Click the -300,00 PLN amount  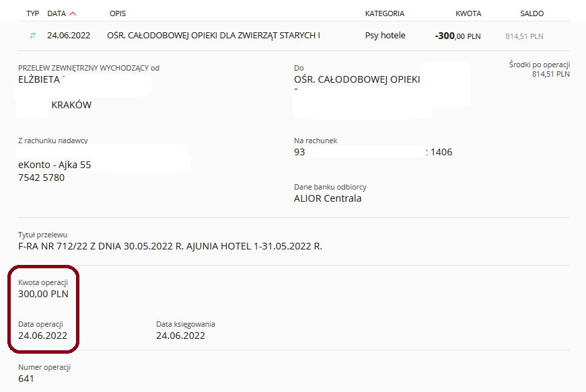[x=457, y=36]
